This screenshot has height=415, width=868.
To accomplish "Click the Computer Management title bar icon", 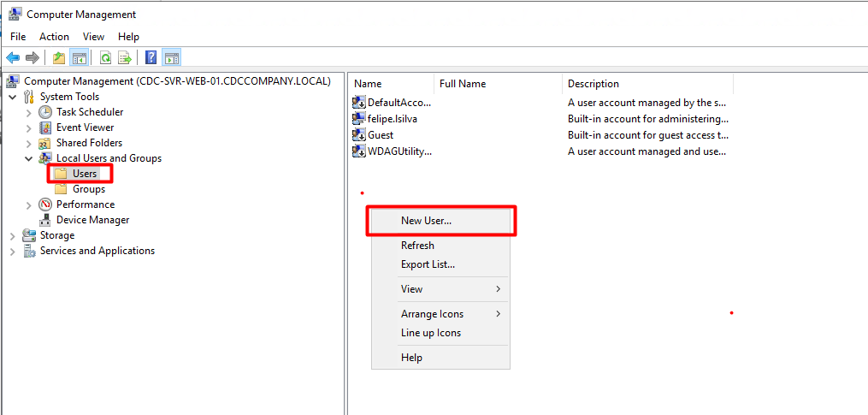I will pos(15,14).
